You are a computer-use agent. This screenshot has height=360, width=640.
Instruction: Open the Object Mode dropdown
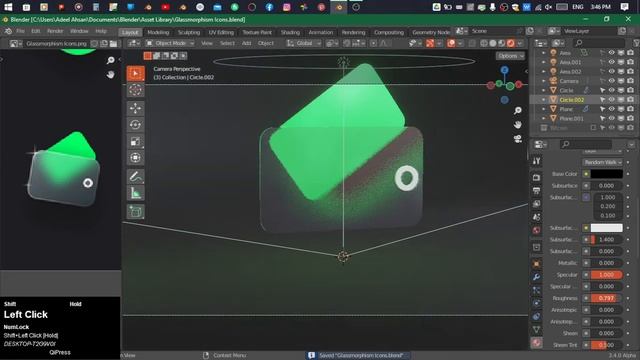(170, 43)
